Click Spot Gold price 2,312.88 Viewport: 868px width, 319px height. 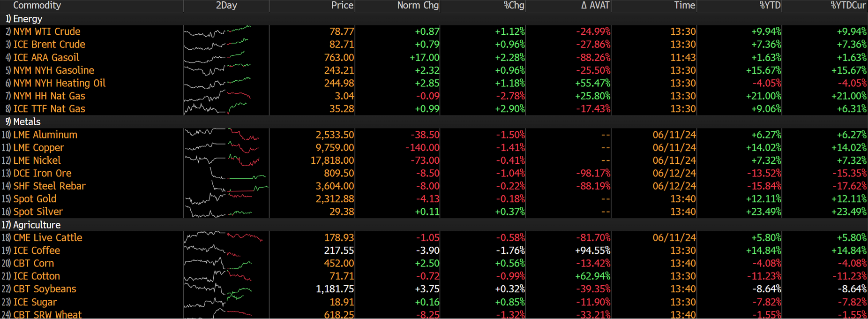coord(335,198)
